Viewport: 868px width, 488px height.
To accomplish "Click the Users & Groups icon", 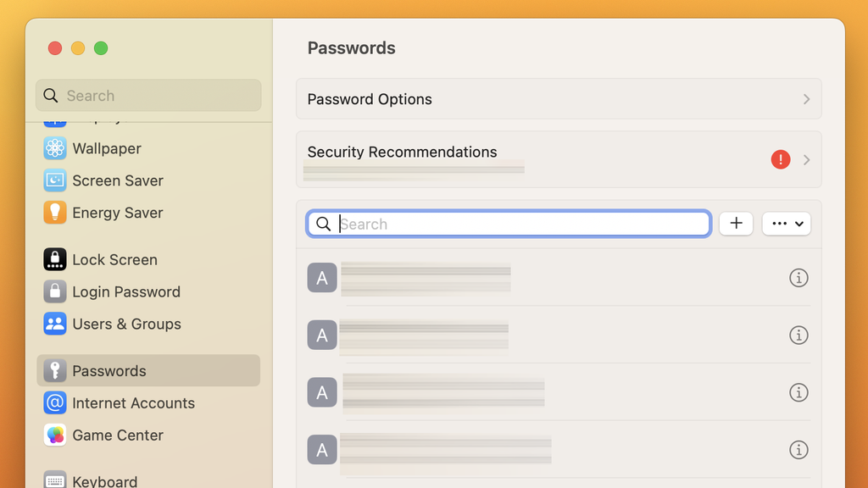I will coord(54,324).
